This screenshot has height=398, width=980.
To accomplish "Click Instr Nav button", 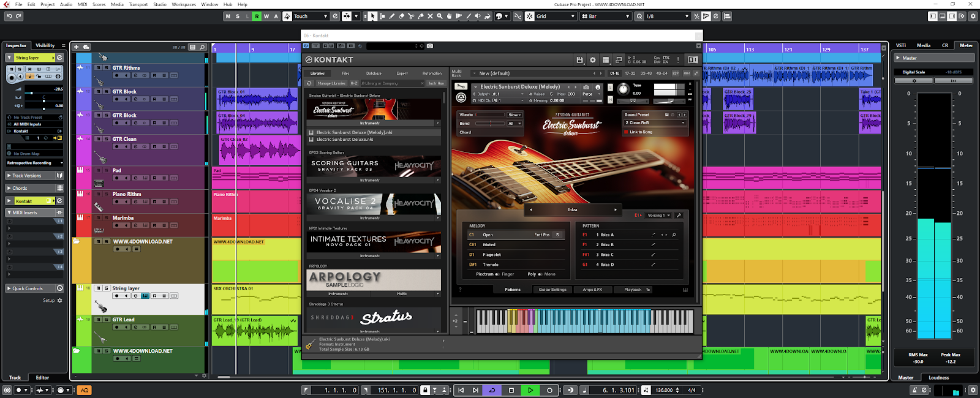I will 436,83.
